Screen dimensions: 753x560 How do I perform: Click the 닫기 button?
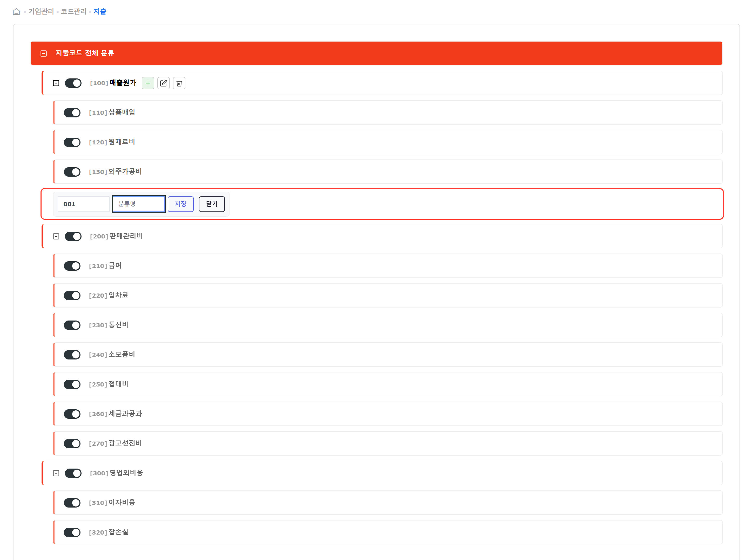pyautogui.click(x=212, y=204)
